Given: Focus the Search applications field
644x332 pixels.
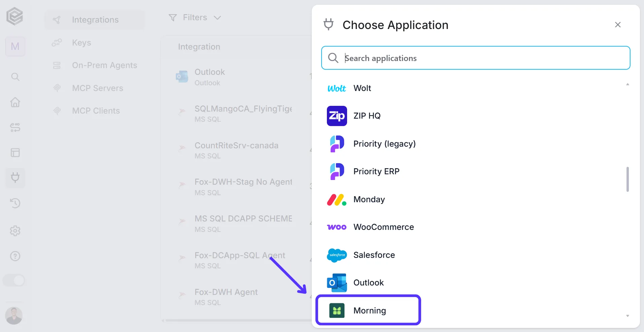Looking at the screenshot, I should pos(476,58).
